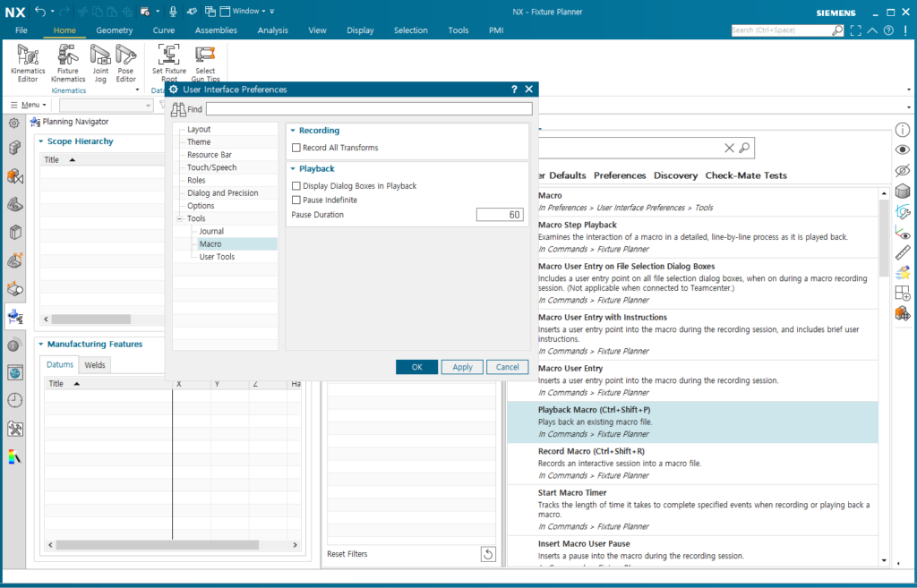
Task: Select User Tools in the preferences tree
Action: 217,257
